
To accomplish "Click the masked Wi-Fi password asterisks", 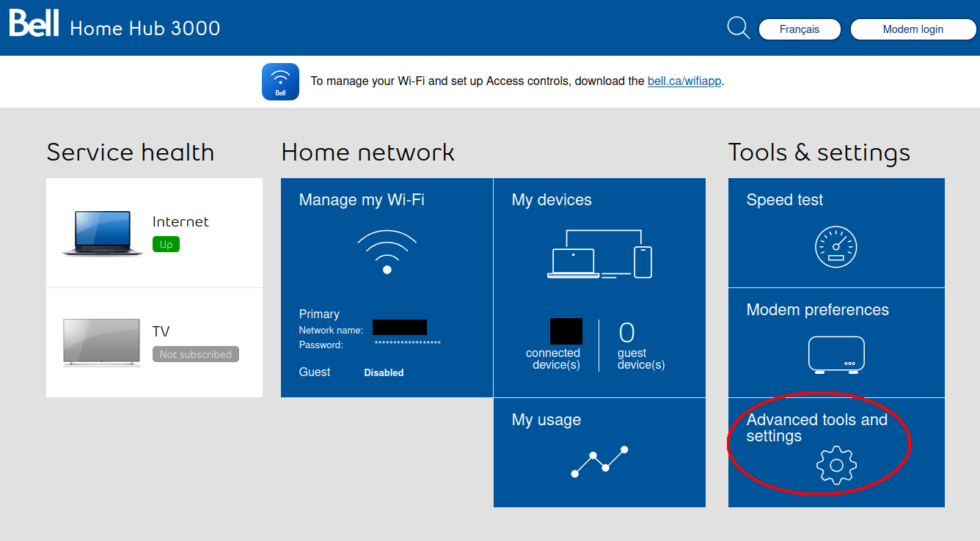I will pos(408,343).
